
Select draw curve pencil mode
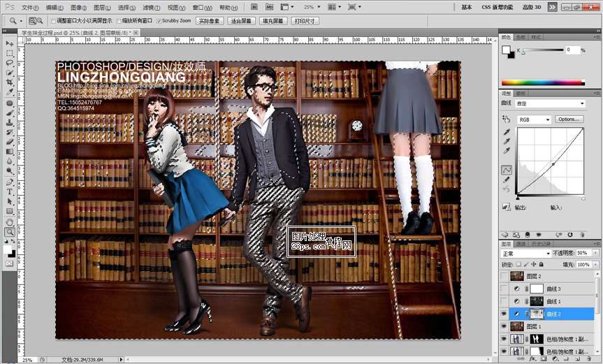tap(507, 180)
